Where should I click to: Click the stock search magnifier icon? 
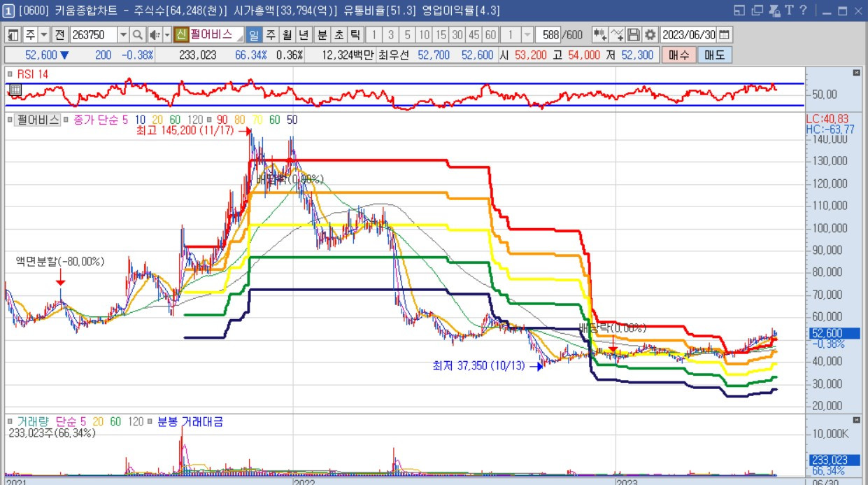[137, 35]
